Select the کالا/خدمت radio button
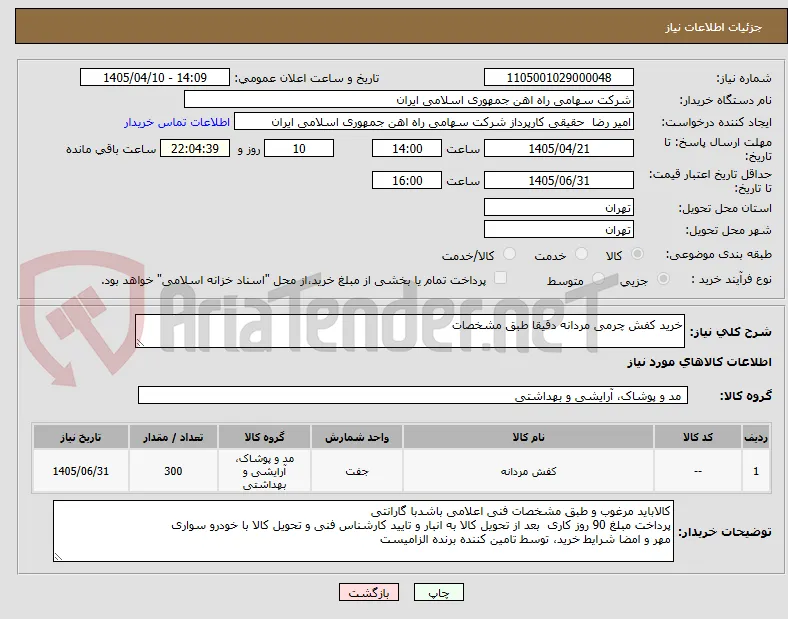Image resolution: width=788 pixels, height=619 pixels. (x=509, y=254)
